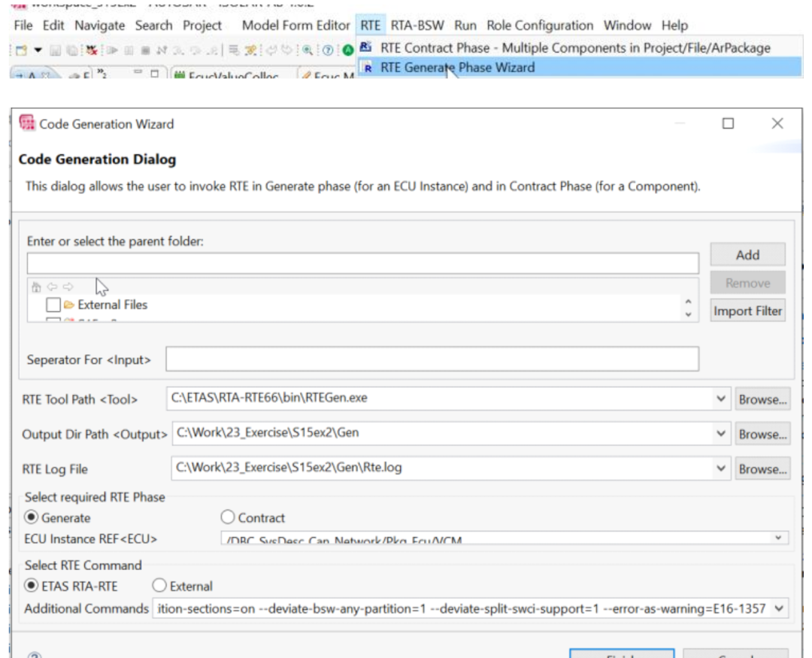Click Browse next to RTE Log File
Viewport: 812px width, 658px height.
tap(762, 469)
